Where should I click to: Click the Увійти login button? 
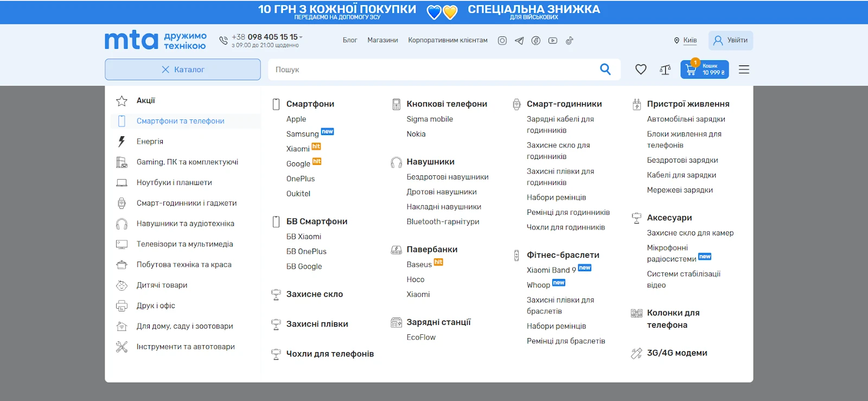click(x=731, y=41)
